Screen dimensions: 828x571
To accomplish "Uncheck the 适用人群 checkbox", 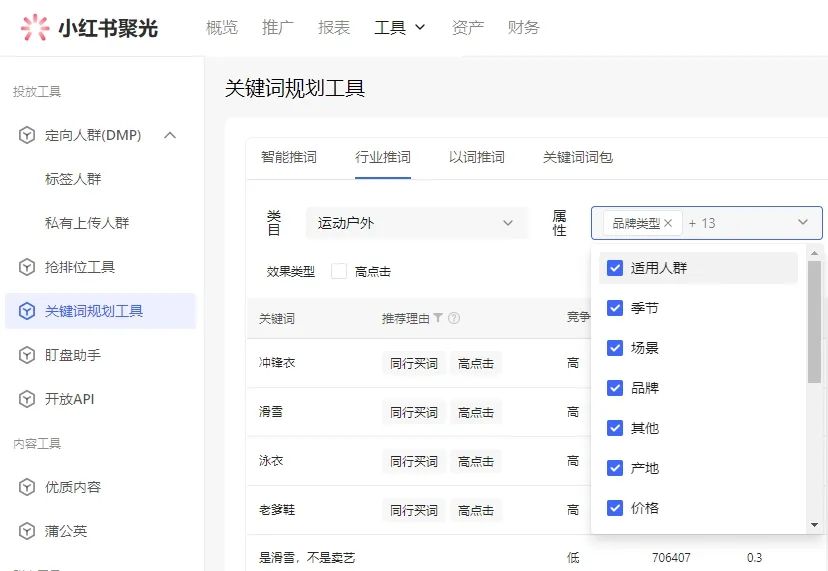I will coord(615,268).
